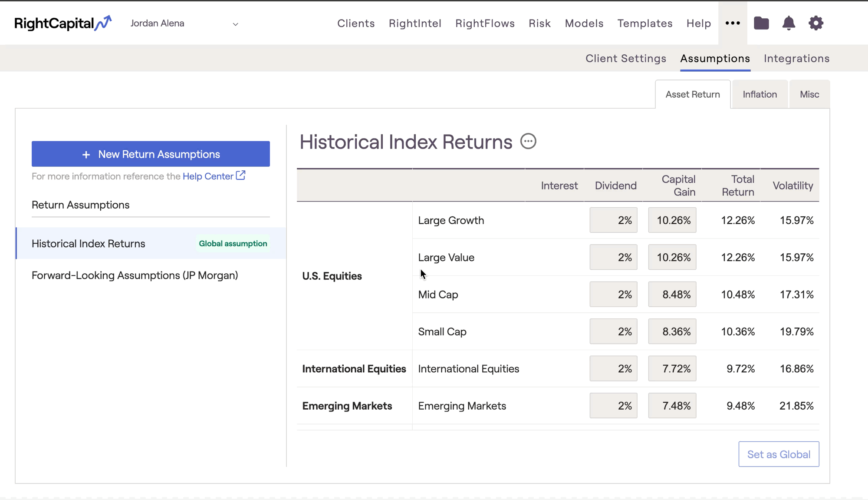Expand the Jordan Alena client dropdown
This screenshot has height=500, width=868.
[235, 24]
